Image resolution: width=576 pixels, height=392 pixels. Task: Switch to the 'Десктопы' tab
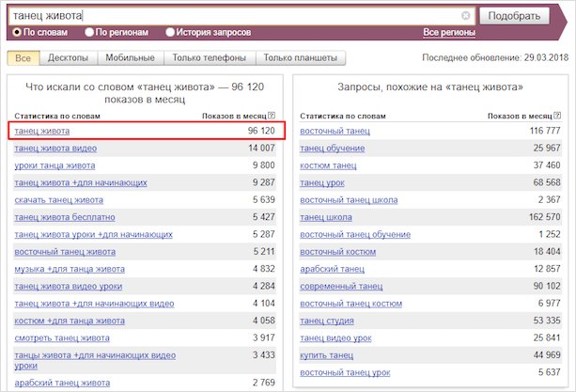[70, 58]
